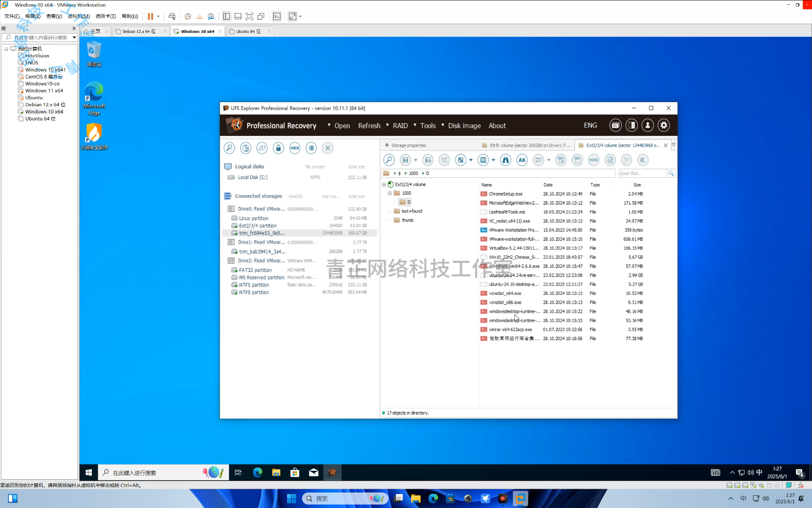The image size is (812, 508).
Task: Click the Quick find input field
Action: (642, 174)
